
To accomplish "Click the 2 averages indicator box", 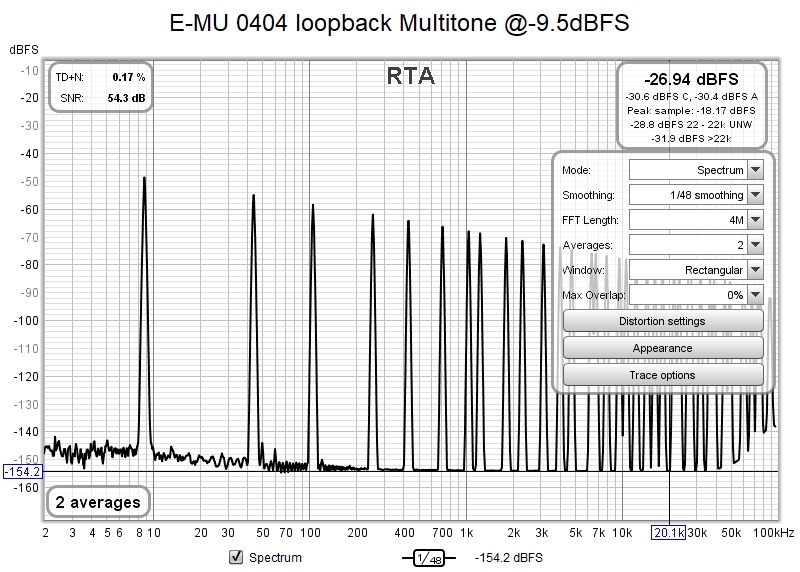I will pos(98,502).
